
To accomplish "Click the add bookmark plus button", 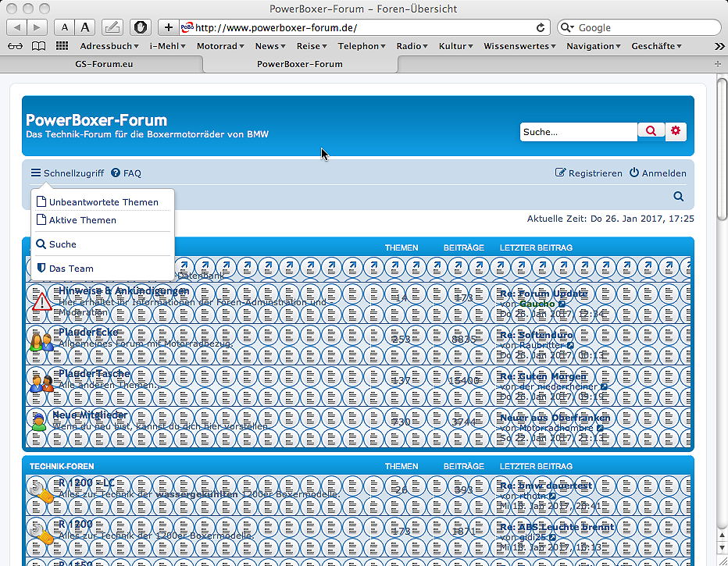I will coord(169,27).
